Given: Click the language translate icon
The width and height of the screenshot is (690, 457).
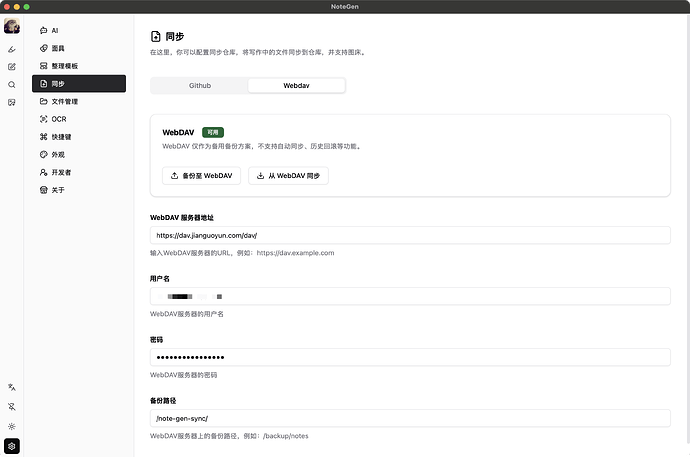Looking at the screenshot, I should pyautogui.click(x=12, y=387).
